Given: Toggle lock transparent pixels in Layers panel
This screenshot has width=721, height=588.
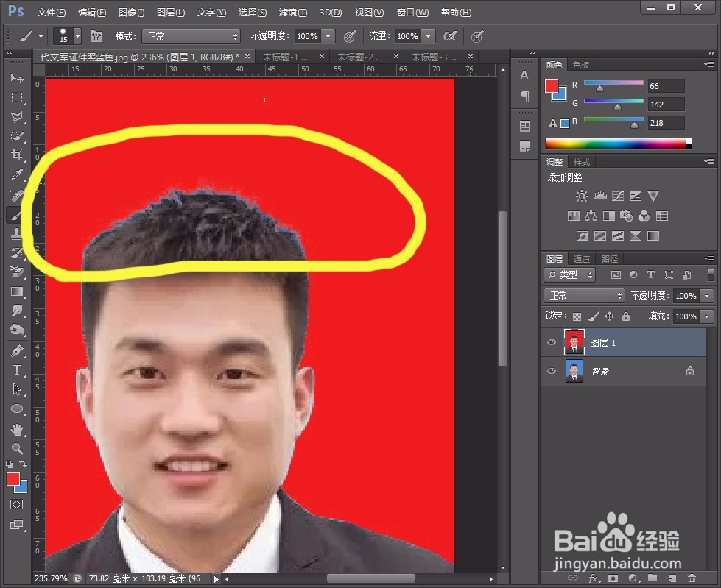Looking at the screenshot, I should (x=577, y=316).
